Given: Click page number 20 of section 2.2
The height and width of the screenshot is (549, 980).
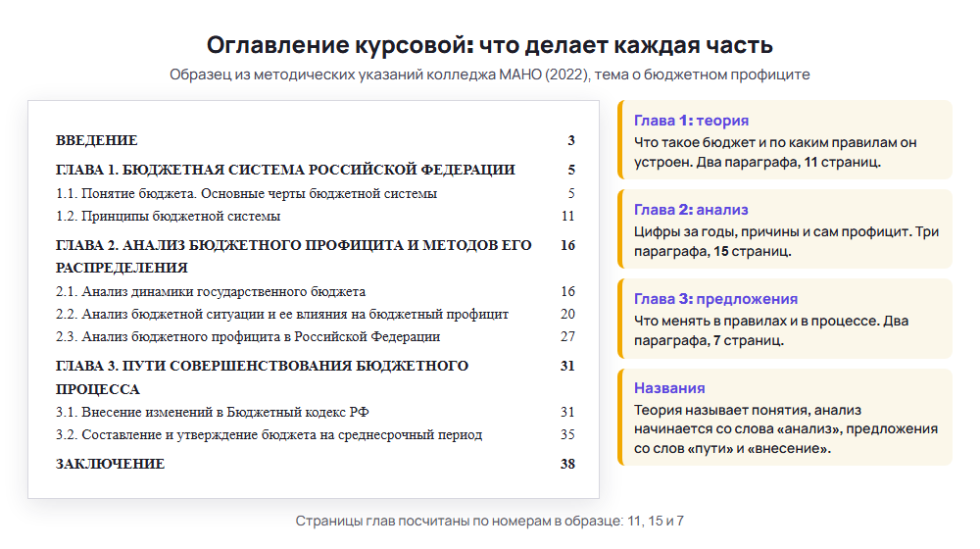Looking at the screenshot, I should [567, 314].
